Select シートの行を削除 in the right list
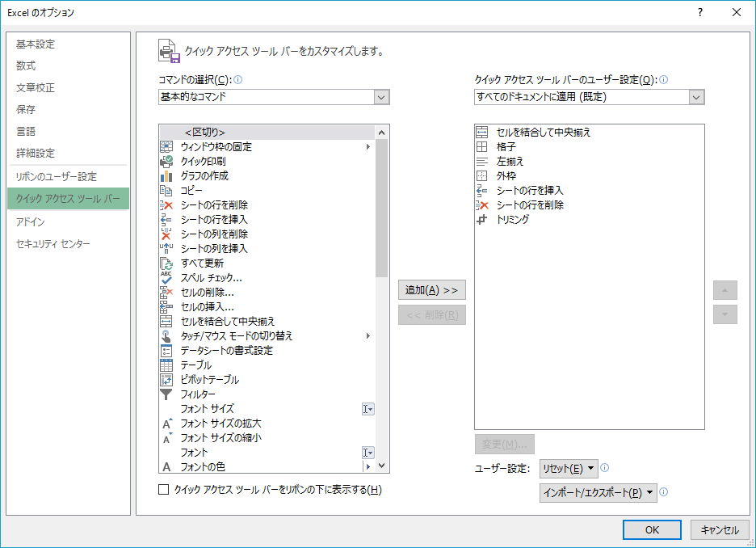Screen dimensions: 756x548 point(589,205)
